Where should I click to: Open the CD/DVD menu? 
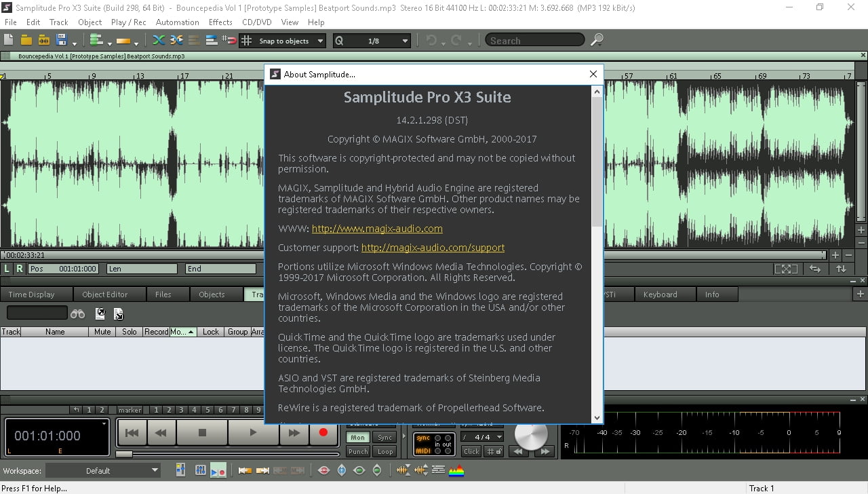pyautogui.click(x=257, y=22)
